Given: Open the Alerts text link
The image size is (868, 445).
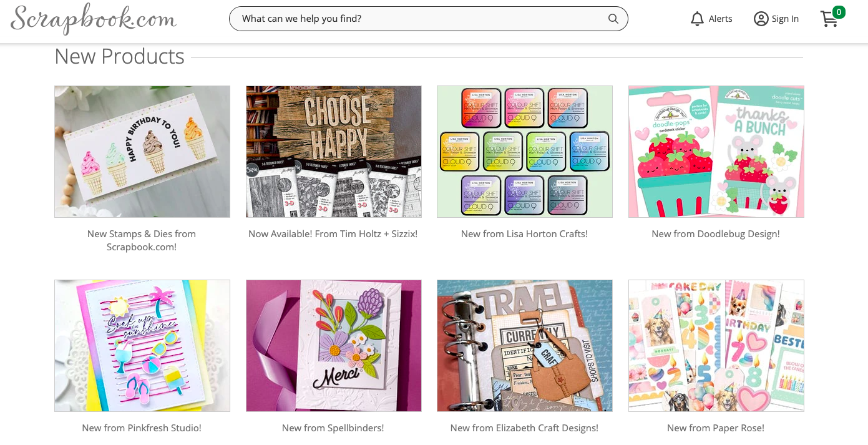Looking at the screenshot, I should pos(720,19).
